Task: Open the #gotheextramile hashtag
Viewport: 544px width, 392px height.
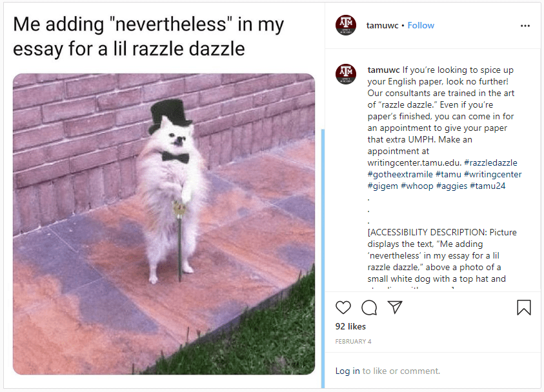Action: coord(400,174)
